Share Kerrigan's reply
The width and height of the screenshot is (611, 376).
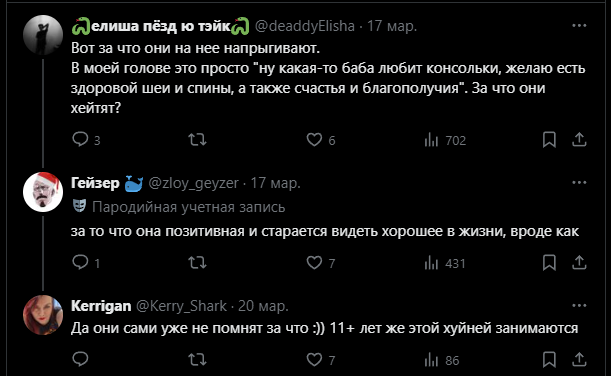579,359
